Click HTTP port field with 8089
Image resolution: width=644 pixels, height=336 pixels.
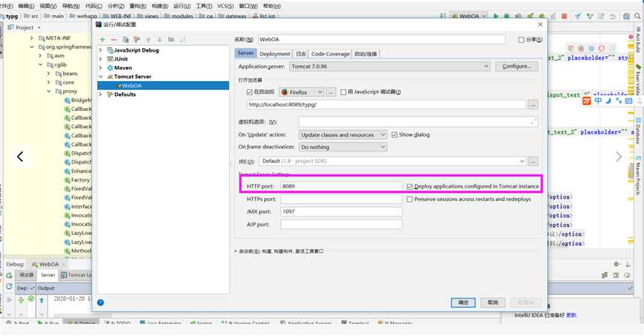click(x=342, y=186)
